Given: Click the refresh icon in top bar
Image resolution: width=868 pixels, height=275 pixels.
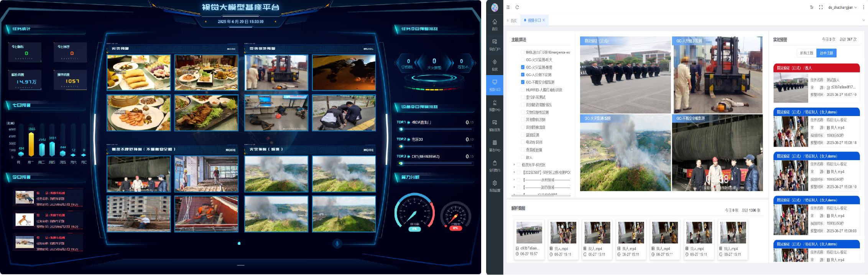Looking at the screenshot, I should click(x=517, y=7).
